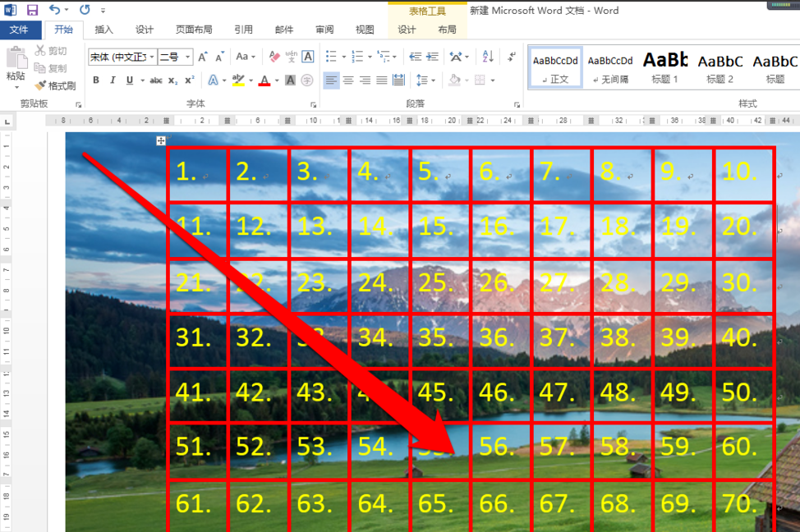Switch to the 页面布局 (Page Layout) tab
This screenshot has height=532, width=800.
point(194,30)
